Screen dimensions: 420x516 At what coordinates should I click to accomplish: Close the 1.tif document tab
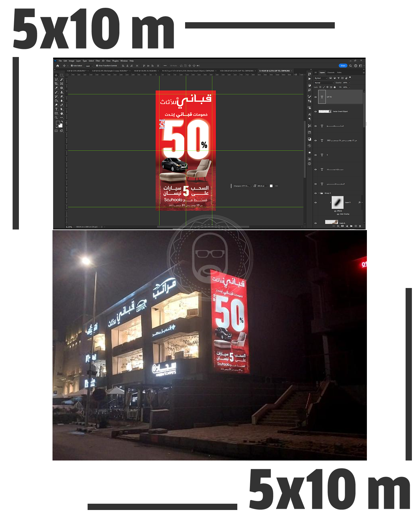88,71
